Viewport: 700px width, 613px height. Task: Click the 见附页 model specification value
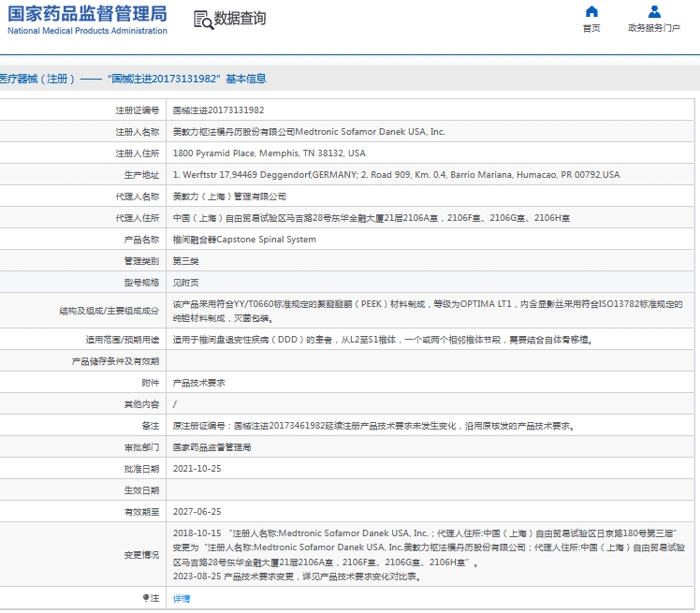click(185, 283)
